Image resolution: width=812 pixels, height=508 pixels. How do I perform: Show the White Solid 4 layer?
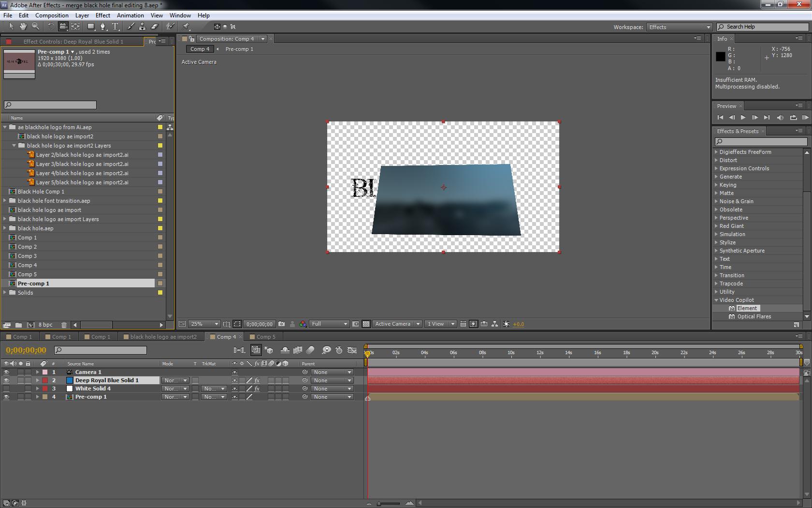(x=6, y=388)
